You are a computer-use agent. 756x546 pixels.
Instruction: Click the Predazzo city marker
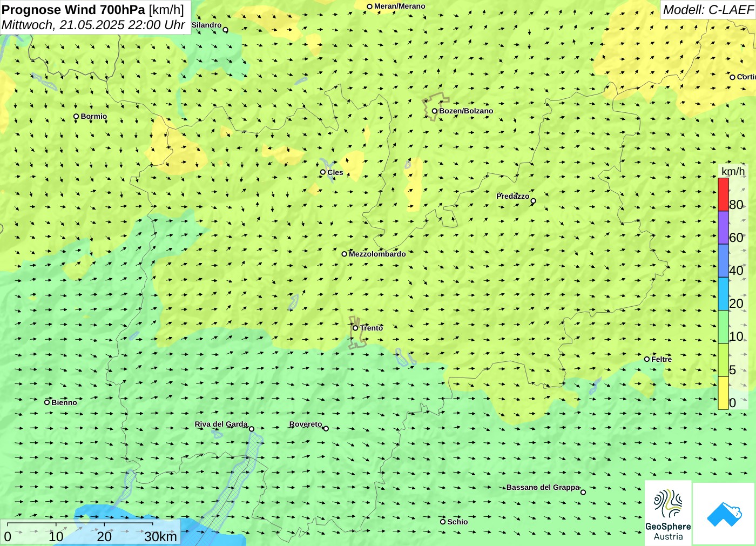(x=534, y=201)
